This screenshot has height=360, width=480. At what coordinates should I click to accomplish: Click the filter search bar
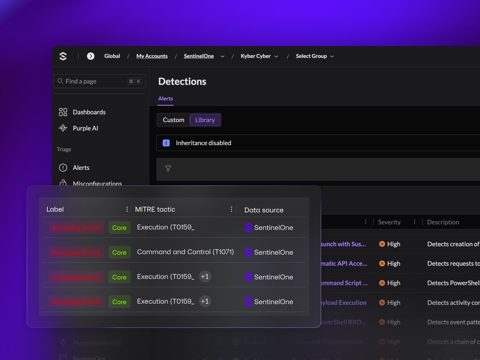(318, 169)
